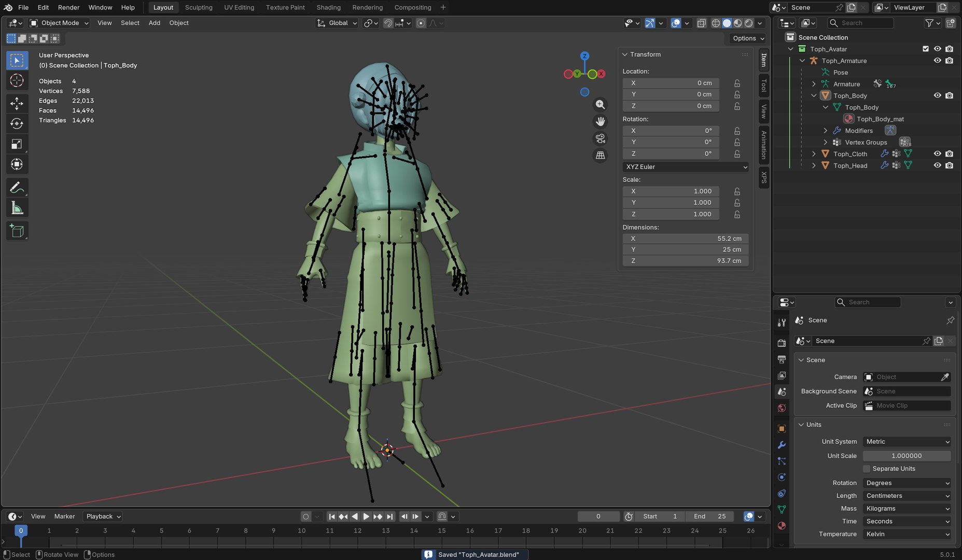Switch to rendered viewport shading
The image size is (962, 560).
point(749,23)
